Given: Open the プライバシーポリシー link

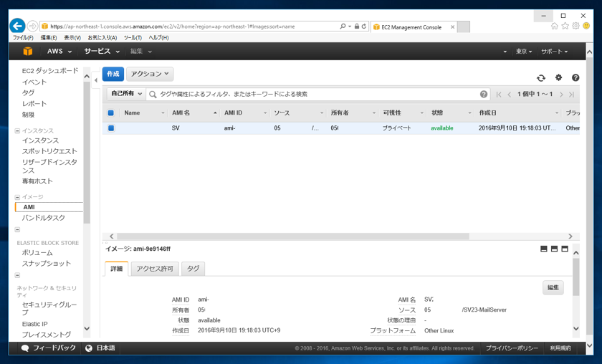Looking at the screenshot, I should point(512,348).
